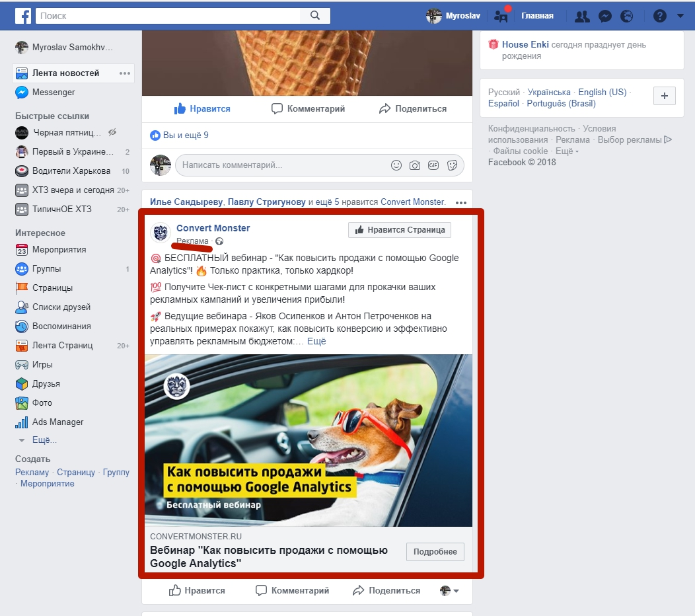The width and height of the screenshot is (695, 616).
Task: Click Поделиться on the ice cream post
Action: [413, 108]
